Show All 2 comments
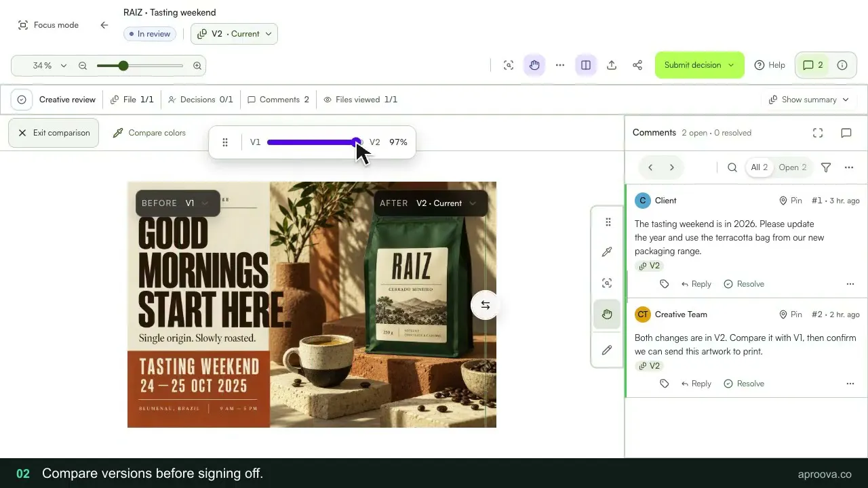This screenshot has width=868, height=488. (x=759, y=167)
